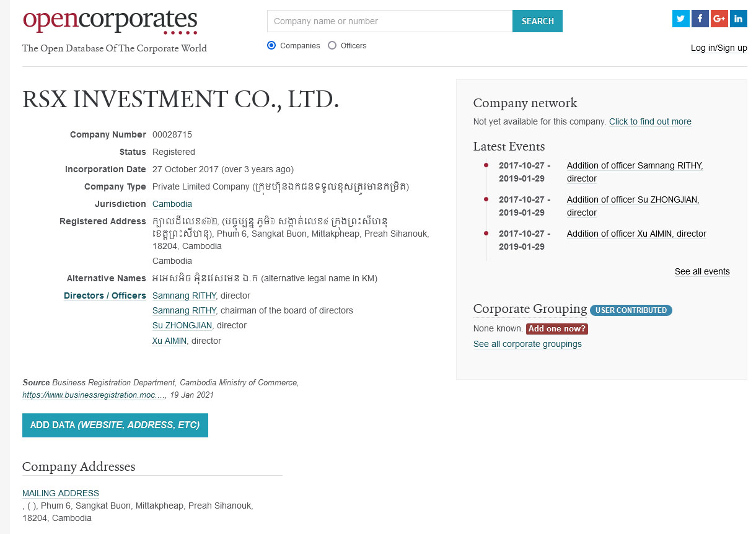Select the Companies radio button
Screen dimensions: 756x534
[271, 45]
